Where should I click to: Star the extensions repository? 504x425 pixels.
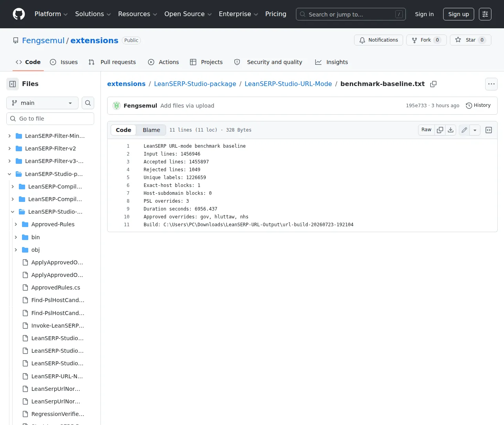point(471,40)
